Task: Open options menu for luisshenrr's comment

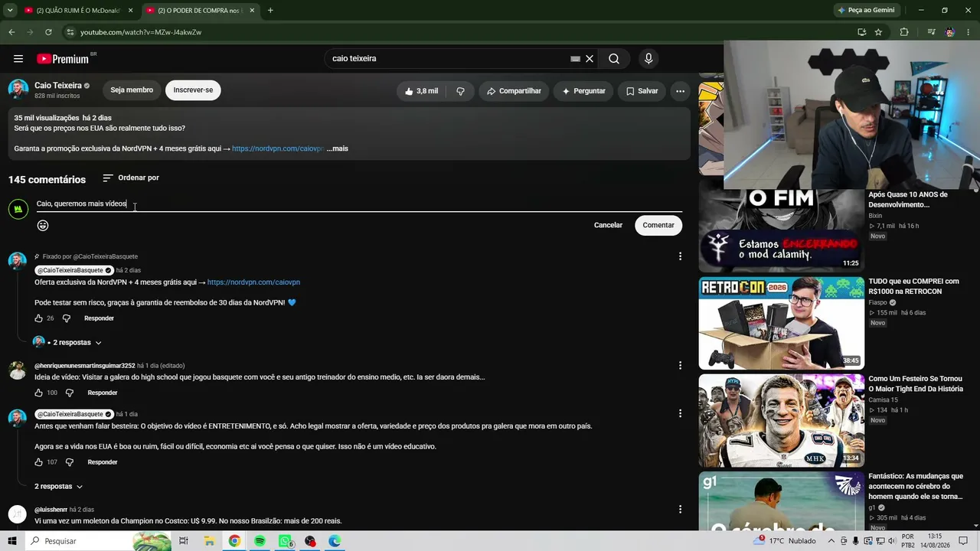Action: (680, 509)
